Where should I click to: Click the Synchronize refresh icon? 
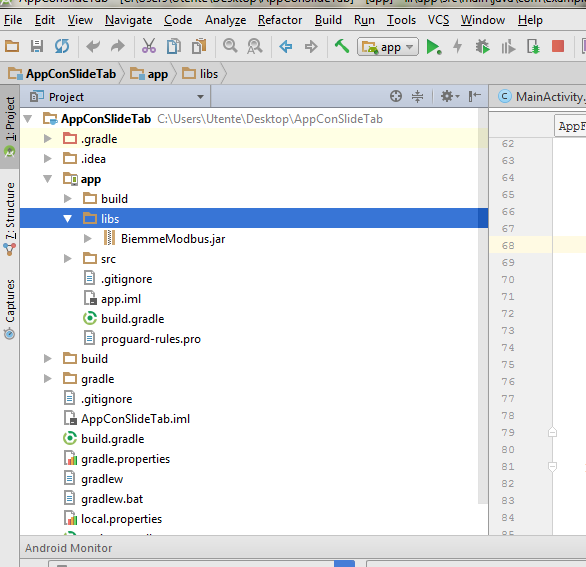click(62, 47)
